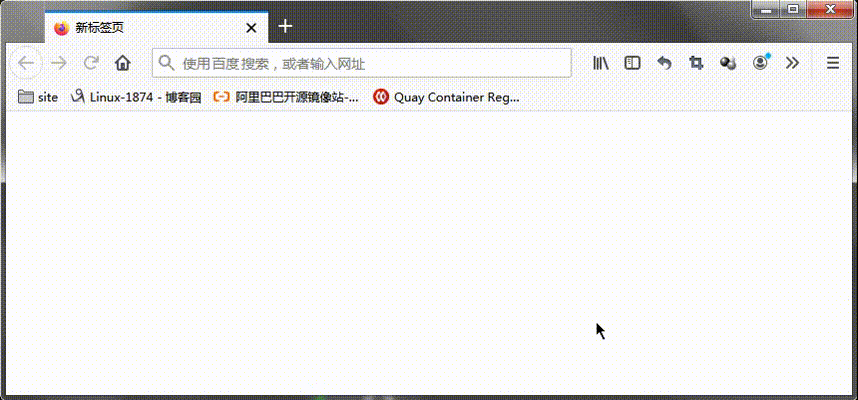858x400 pixels.
Task: Open the site bookmarks folder
Action: tap(38, 97)
